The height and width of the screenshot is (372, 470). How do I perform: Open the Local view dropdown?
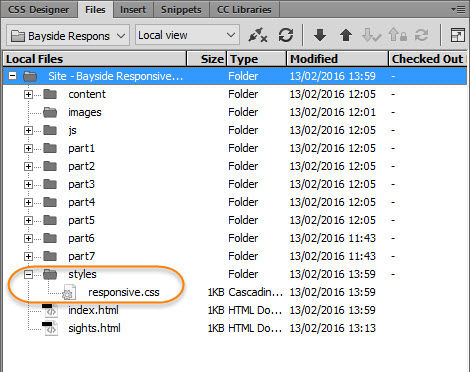tap(187, 35)
